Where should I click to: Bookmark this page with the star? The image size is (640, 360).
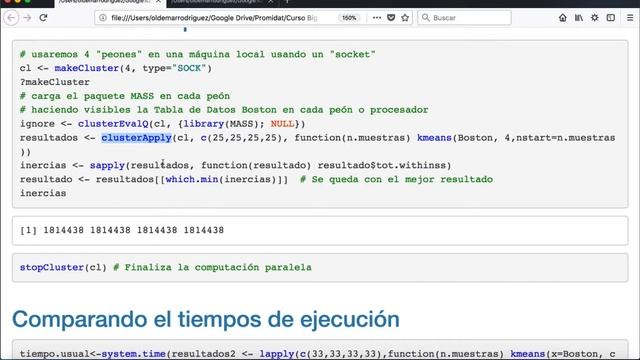tap(405, 18)
